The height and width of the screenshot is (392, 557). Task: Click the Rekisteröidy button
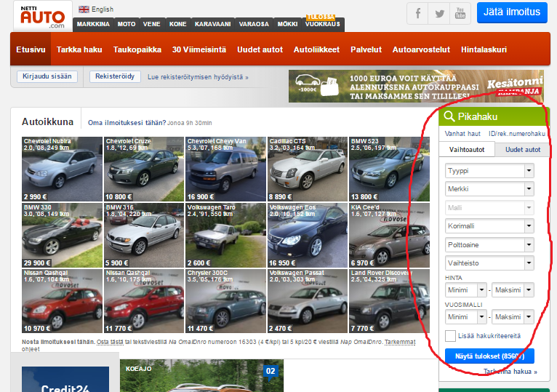pyautogui.click(x=115, y=76)
